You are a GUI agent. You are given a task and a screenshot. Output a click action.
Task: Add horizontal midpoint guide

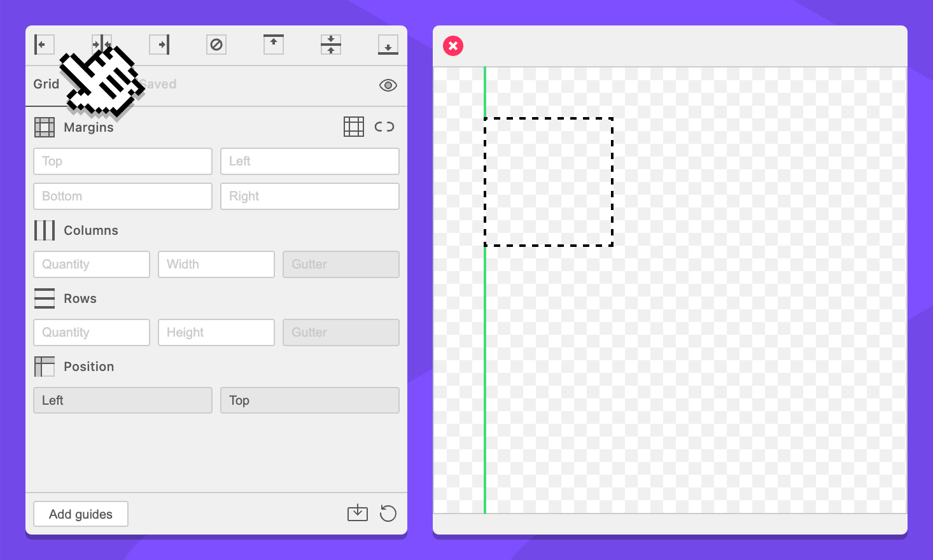331,45
